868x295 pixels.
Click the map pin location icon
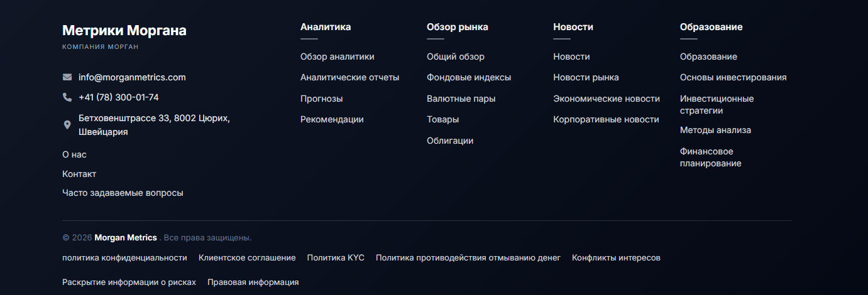[67, 125]
